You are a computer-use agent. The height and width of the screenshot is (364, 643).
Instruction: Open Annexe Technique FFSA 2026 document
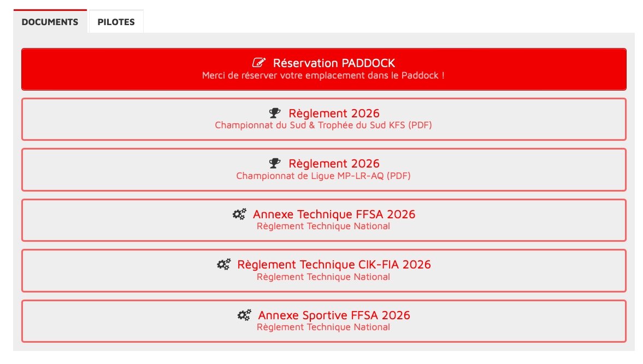coord(334,214)
